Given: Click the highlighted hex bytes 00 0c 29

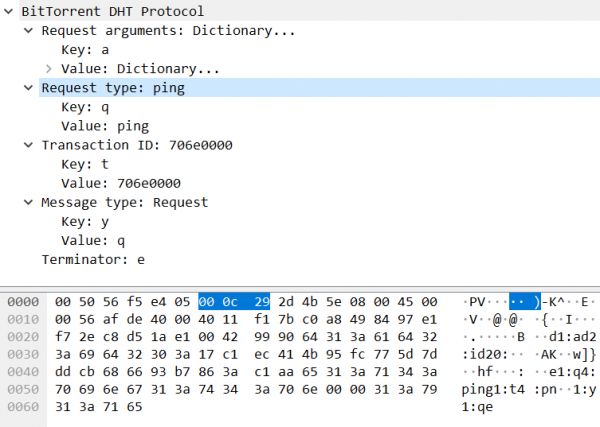Looking at the screenshot, I should [x=234, y=302].
